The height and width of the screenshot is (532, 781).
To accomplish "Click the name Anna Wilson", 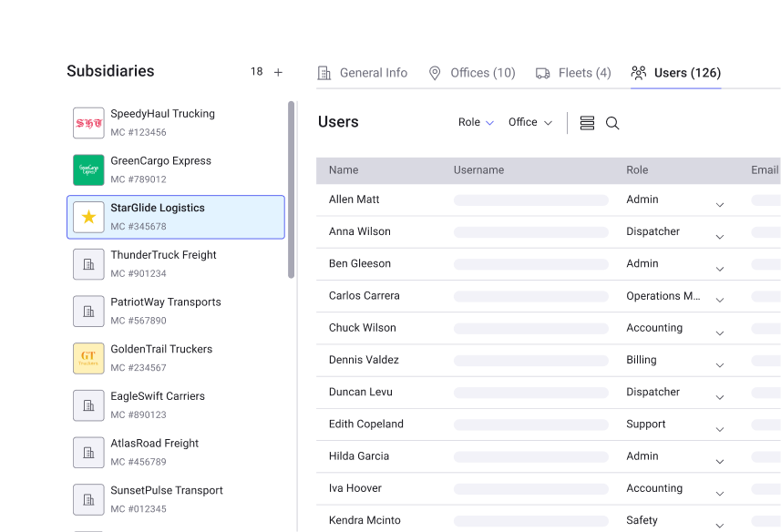I will point(360,231).
